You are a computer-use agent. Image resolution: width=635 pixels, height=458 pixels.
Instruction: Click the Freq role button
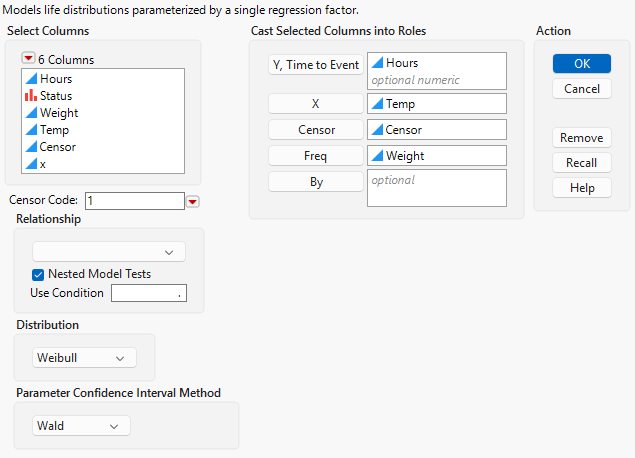pyautogui.click(x=315, y=156)
